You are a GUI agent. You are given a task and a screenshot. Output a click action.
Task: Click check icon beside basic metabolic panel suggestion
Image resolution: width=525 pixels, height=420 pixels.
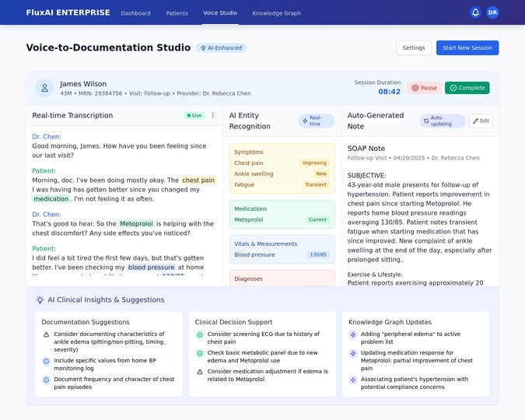(x=200, y=353)
